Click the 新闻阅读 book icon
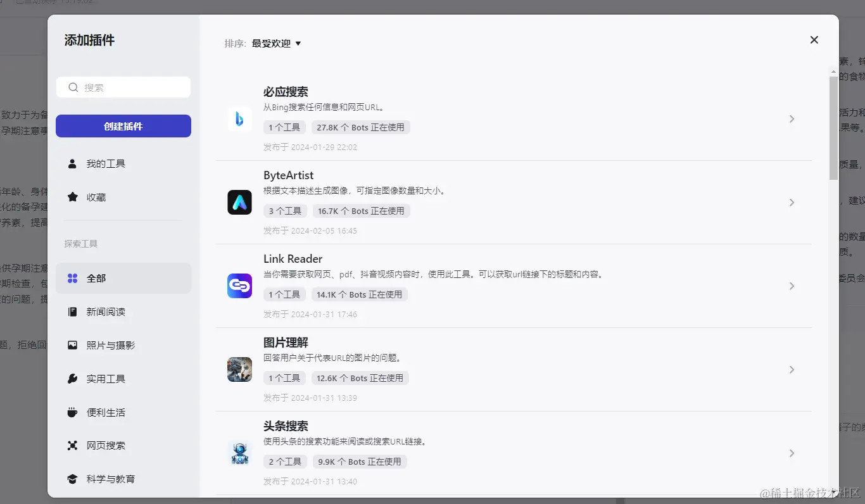The height and width of the screenshot is (504, 865). pyautogui.click(x=72, y=312)
